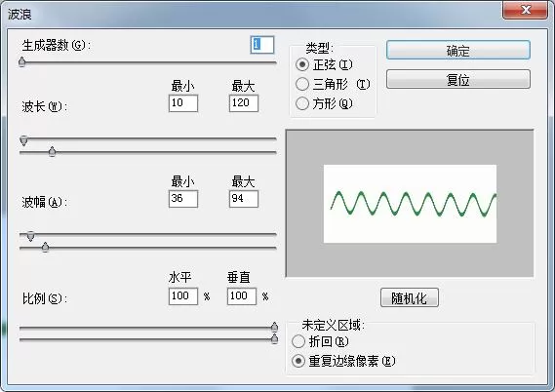Click the 类型 group label

pos(319,48)
